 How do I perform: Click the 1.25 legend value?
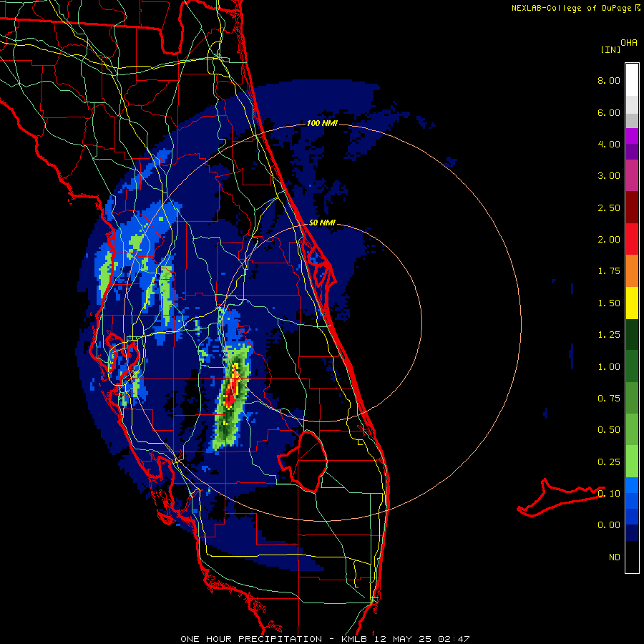(x=609, y=335)
